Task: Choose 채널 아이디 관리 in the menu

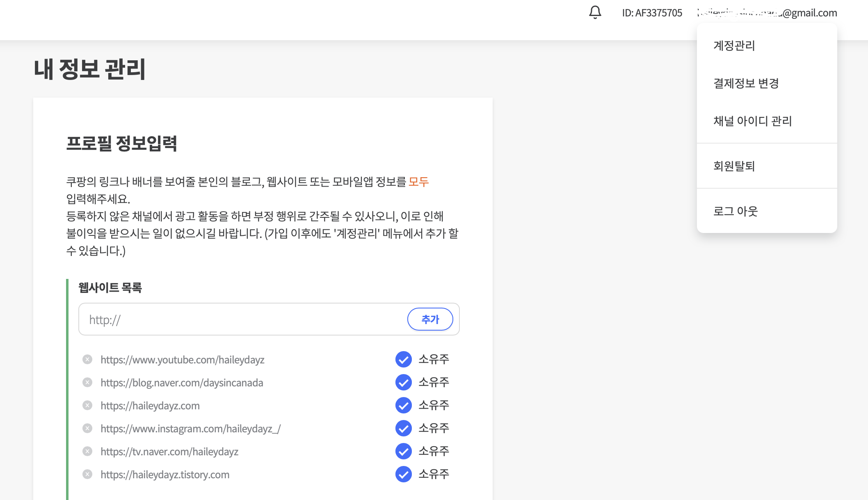Action: point(752,121)
